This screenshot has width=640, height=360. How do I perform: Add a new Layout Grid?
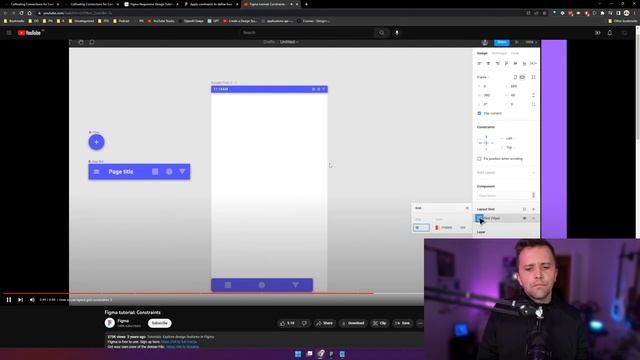click(533, 209)
